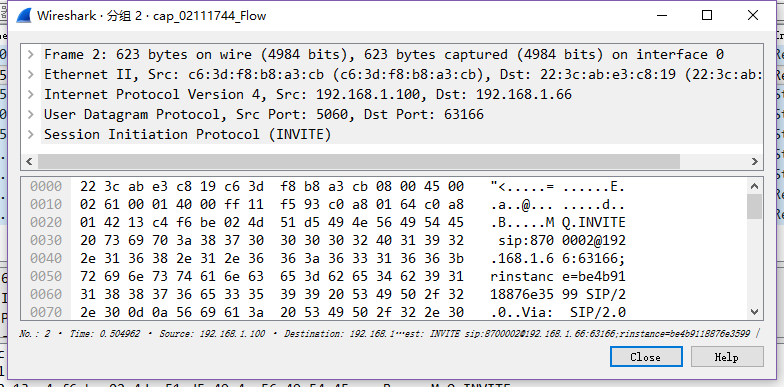Click up arrow of hex pane scrollbar

[755, 186]
